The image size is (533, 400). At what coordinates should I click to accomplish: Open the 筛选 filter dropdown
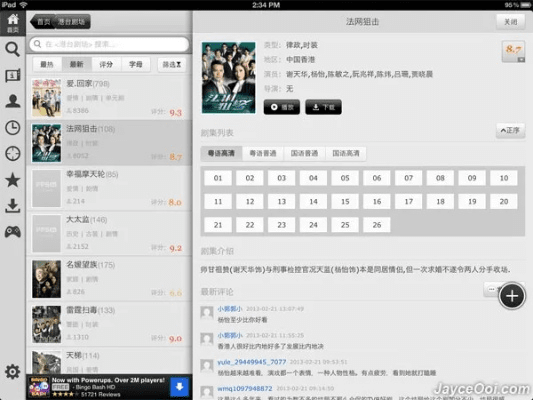tap(172, 64)
